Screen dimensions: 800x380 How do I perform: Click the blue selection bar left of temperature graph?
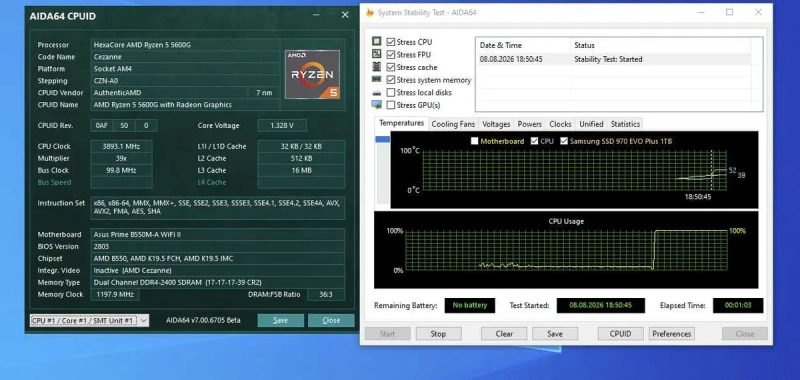coord(383,139)
